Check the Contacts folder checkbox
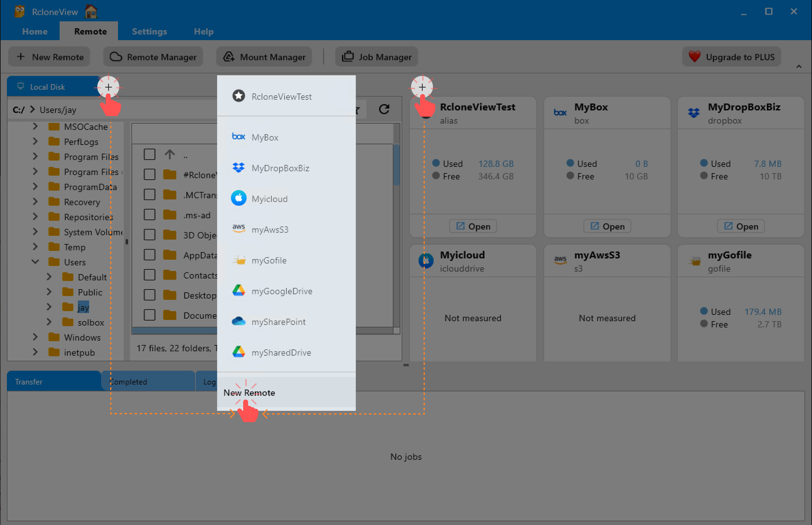Image resolution: width=812 pixels, height=525 pixels. [x=149, y=274]
